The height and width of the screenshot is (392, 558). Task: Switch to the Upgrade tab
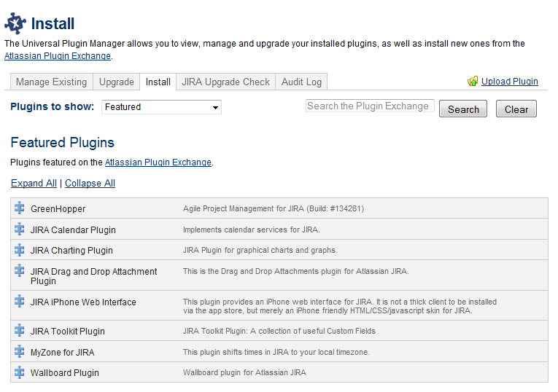pos(117,82)
